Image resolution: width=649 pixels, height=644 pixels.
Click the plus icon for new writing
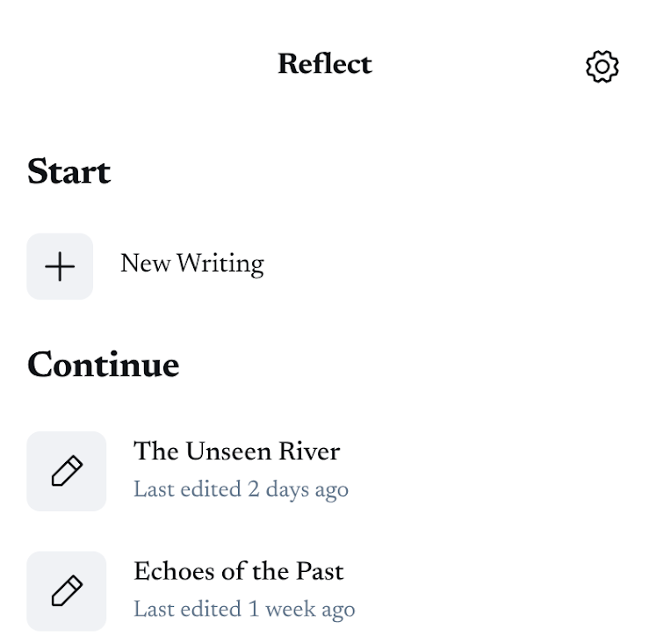[x=60, y=266]
